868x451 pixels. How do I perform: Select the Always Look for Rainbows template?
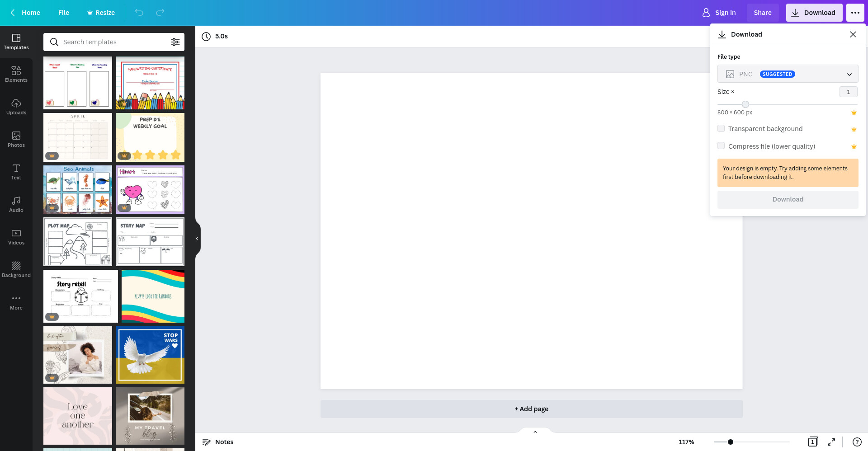(x=153, y=296)
